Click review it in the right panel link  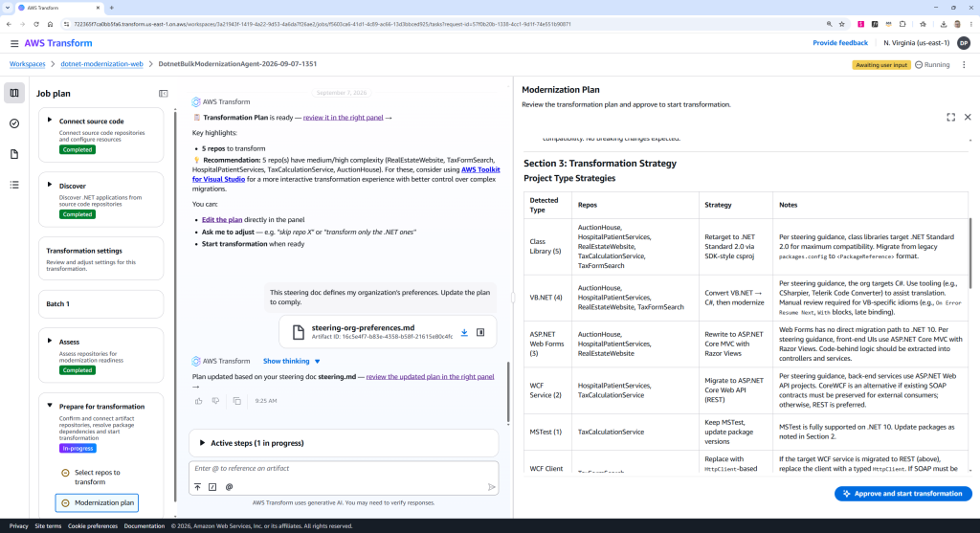(344, 118)
